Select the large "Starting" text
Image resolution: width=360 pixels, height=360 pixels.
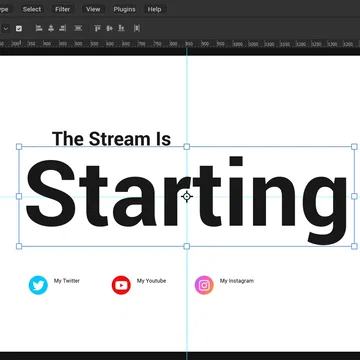[187, 200]
